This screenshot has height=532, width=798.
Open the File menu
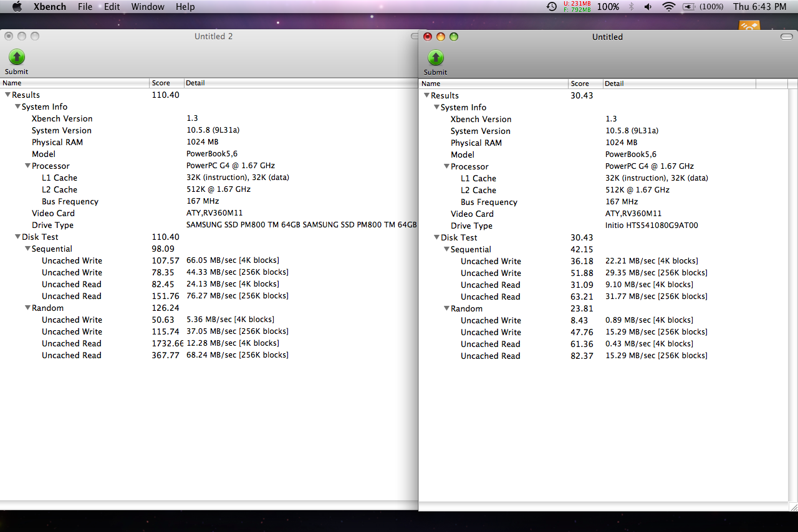coord(85,7)
